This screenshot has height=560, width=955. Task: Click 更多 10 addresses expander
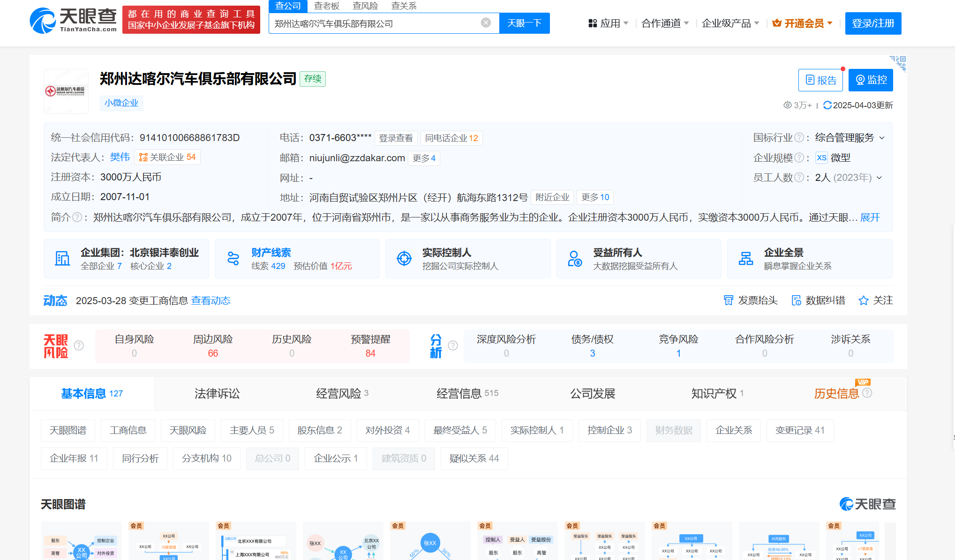pos(595,197)
